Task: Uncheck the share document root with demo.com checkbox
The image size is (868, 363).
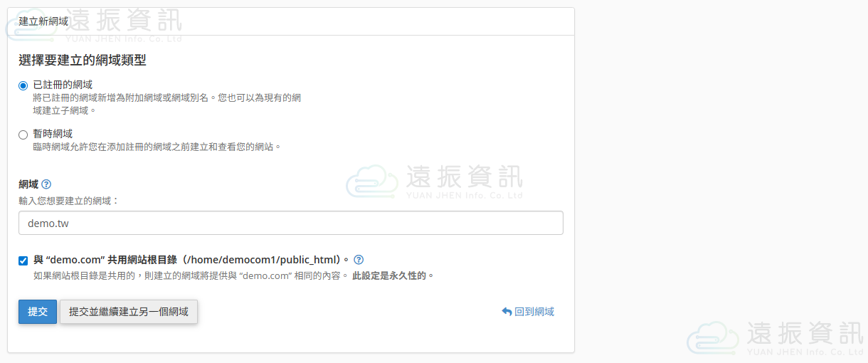Action: tap(23, 261)
